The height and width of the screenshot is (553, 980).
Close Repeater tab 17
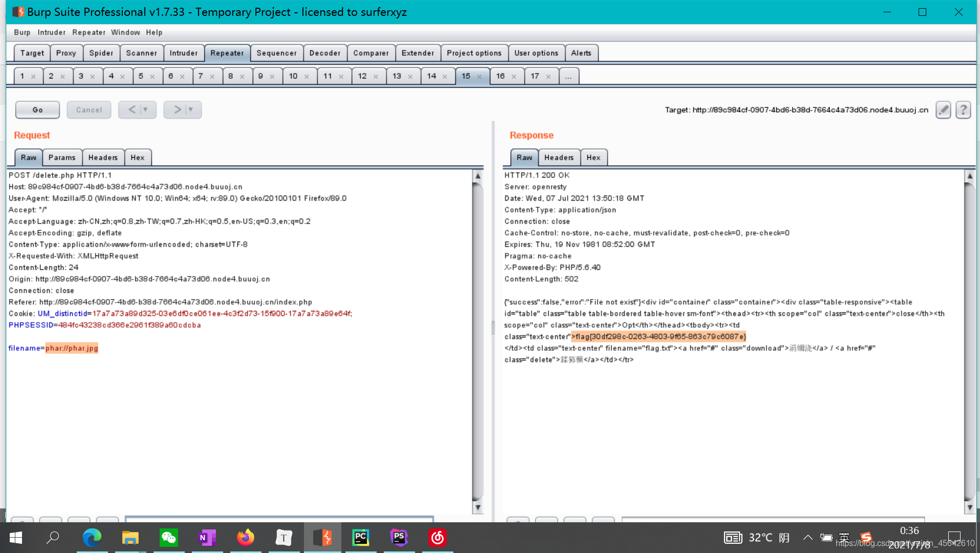[x=549, y=77]
